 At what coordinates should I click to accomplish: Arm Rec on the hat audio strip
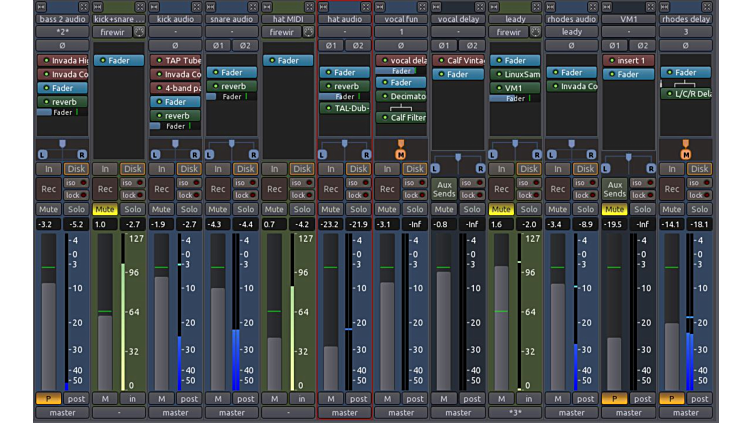click(331, 189)
